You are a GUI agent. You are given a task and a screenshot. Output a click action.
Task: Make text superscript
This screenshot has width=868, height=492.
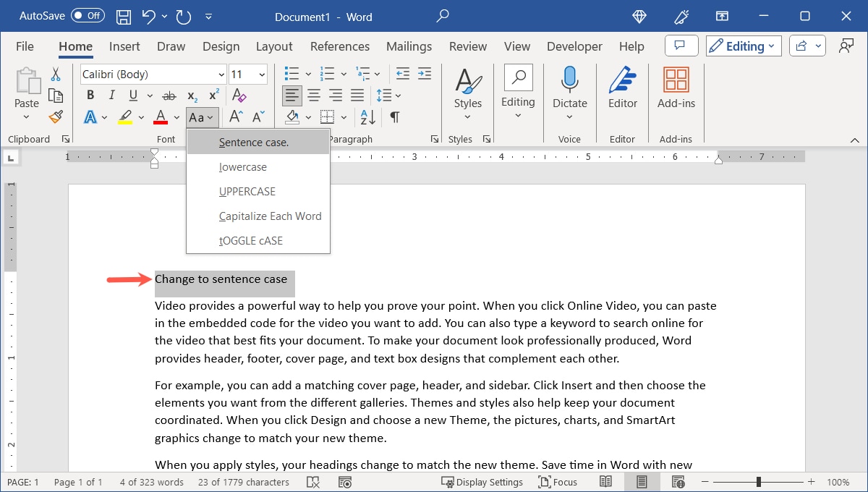[212, 93]
